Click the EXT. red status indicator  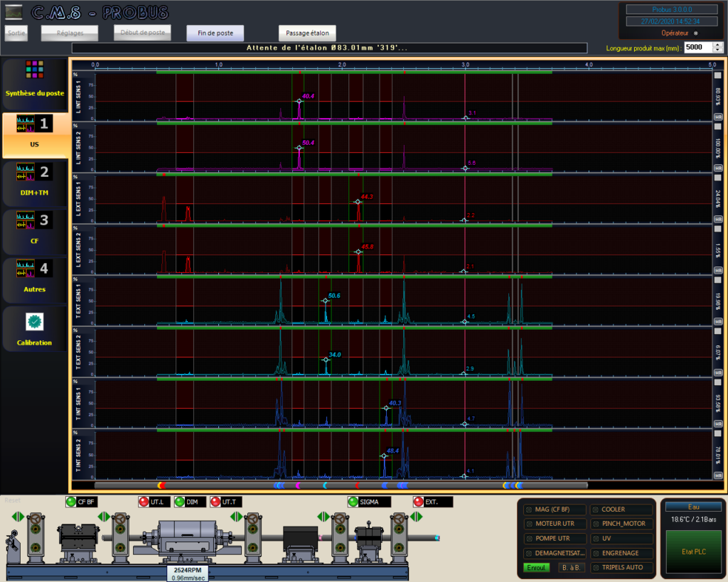(x=419, y=502)
